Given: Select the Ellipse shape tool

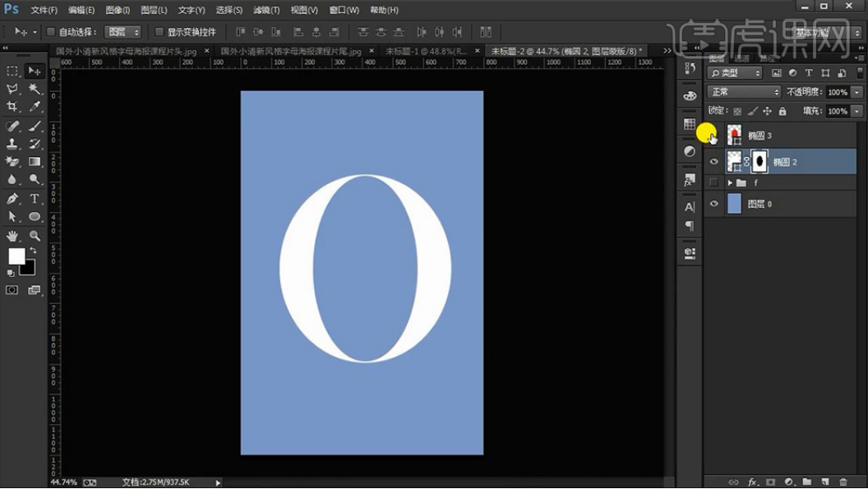Looking at the screenshot, I should click(x=35, y=216).
